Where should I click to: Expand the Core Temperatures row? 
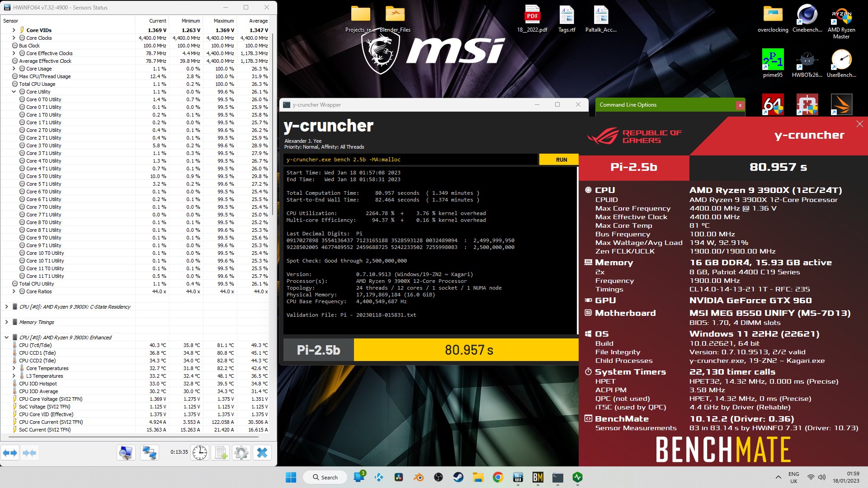(14, 368)
